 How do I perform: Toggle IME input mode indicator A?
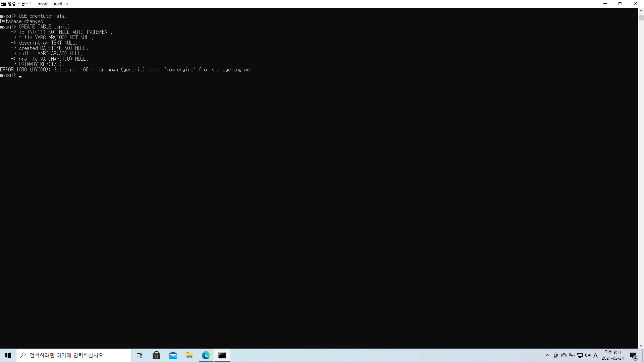(596, 355)
